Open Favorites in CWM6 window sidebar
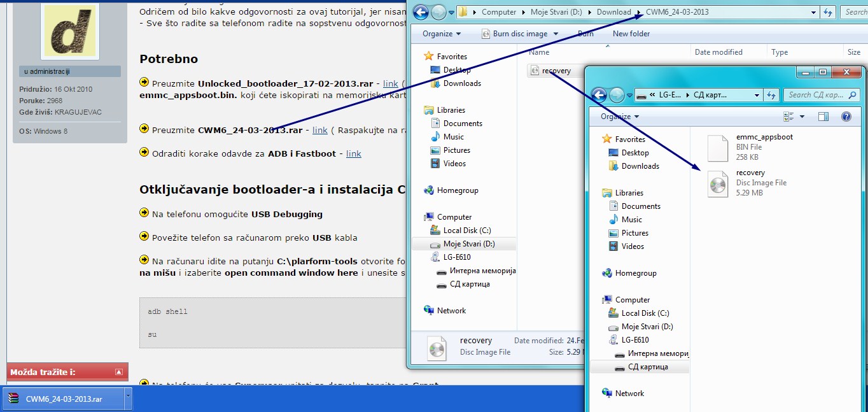Viewport: 868px width, 412px height. coord(451,57)
